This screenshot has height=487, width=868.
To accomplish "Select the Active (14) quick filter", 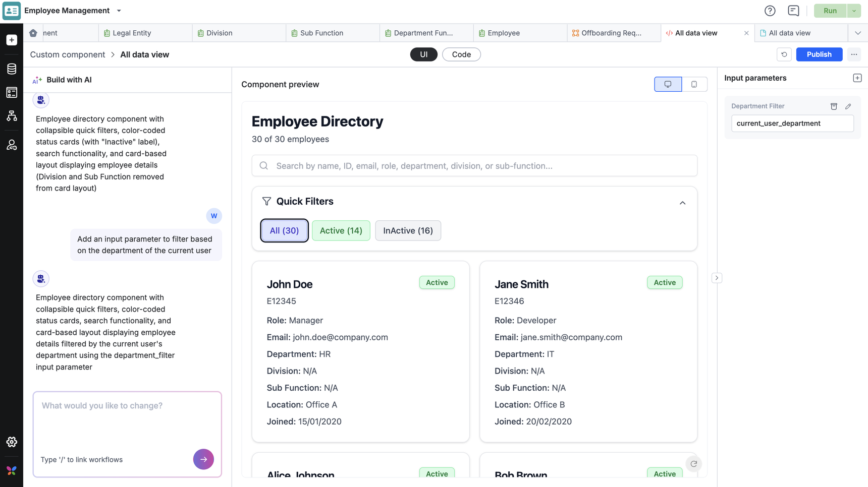I will (341, 230).
